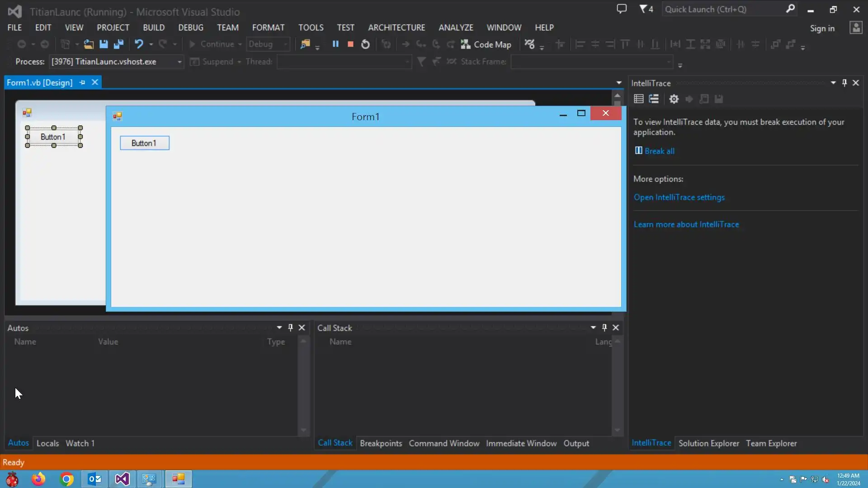Click the Break all link
Viewport: 868px width, 488px height.
coord(659,151)
